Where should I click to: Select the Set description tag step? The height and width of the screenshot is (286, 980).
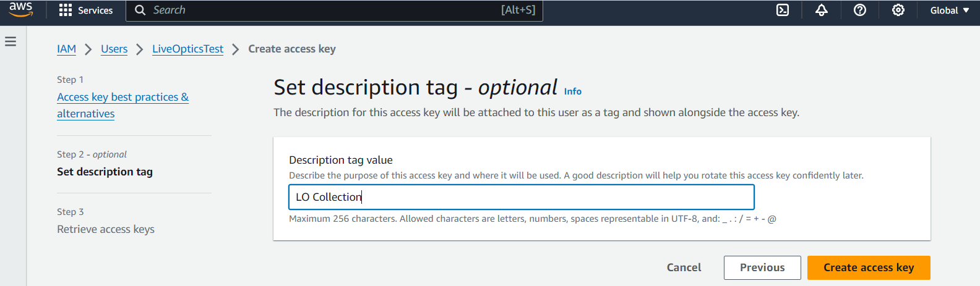105,172
